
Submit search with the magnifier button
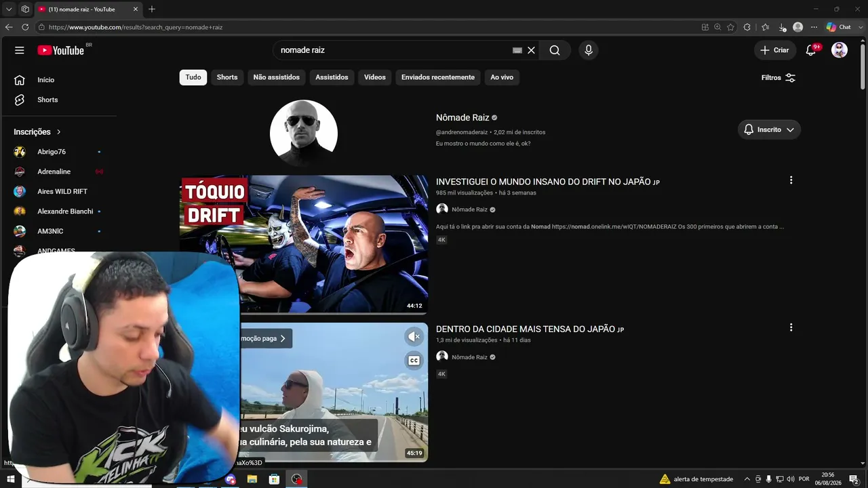coord(555,50)
